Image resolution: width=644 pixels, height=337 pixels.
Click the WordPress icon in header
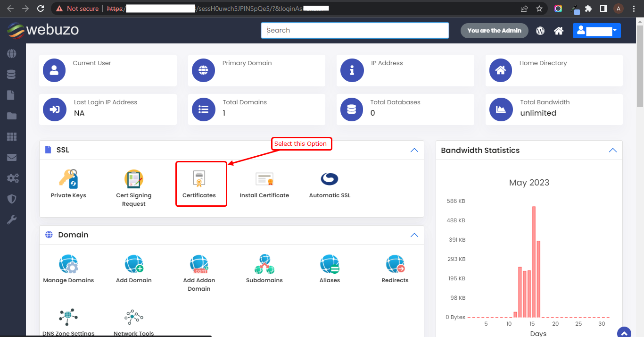tap(540, 31)
